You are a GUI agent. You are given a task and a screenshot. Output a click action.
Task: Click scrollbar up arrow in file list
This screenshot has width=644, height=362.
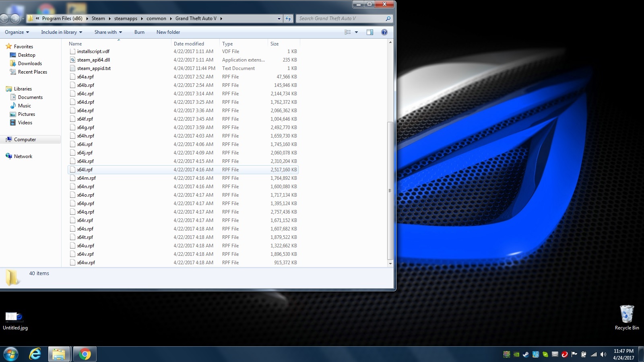[x=390, y=42]
